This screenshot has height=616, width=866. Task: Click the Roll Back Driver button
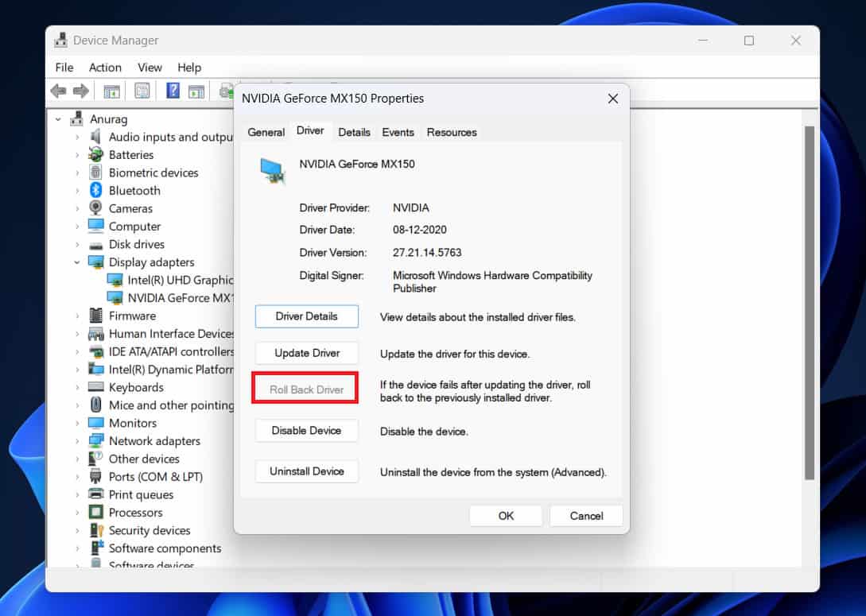[305, 389]
